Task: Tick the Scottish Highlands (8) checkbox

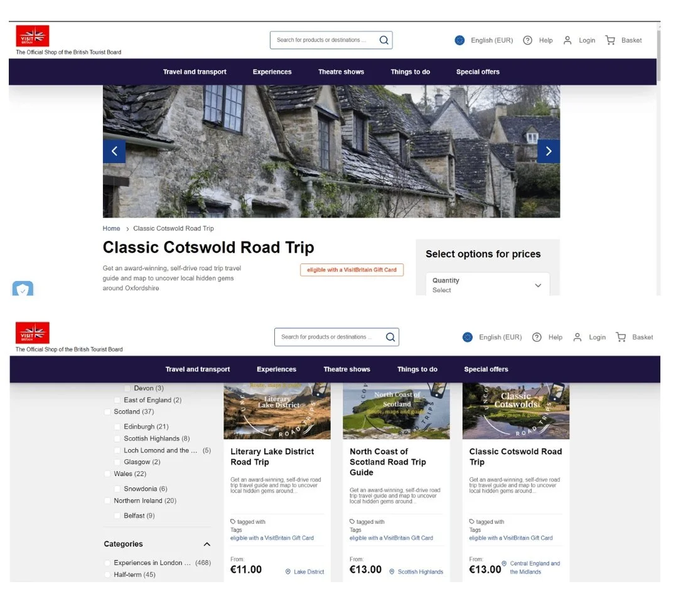Action: coord(117,438)
